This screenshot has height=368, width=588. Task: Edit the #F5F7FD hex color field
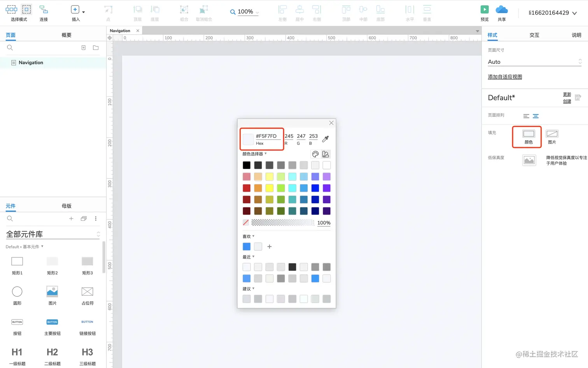(268, 136)
